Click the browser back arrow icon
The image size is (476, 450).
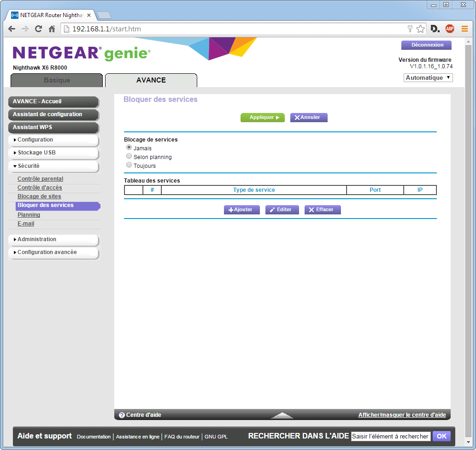12,29
